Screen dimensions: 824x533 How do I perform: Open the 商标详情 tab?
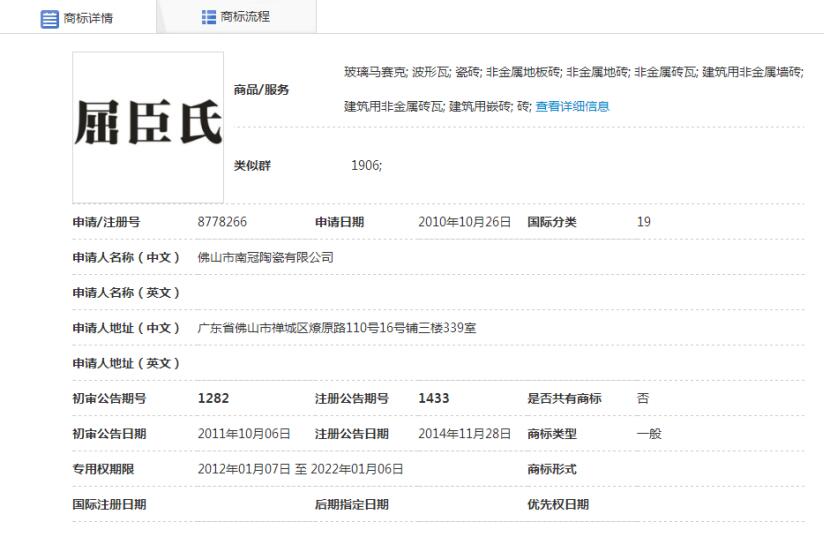(x=78, y=17)
